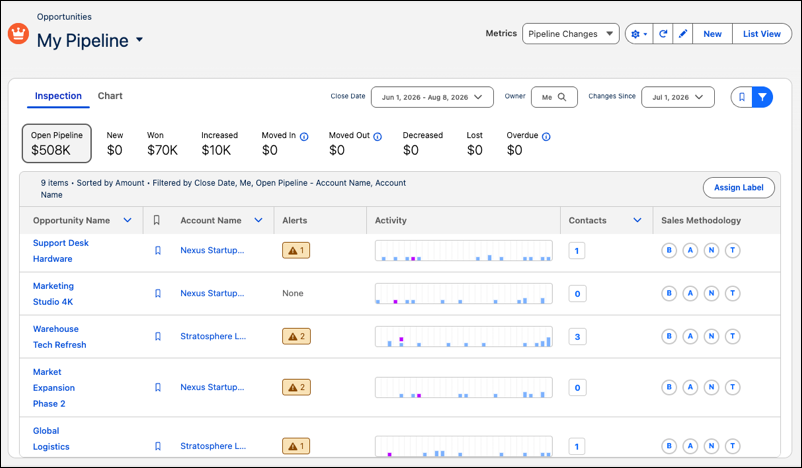
Task: Click the A badge for Support Desk Hardware
Action: point(690,251)
